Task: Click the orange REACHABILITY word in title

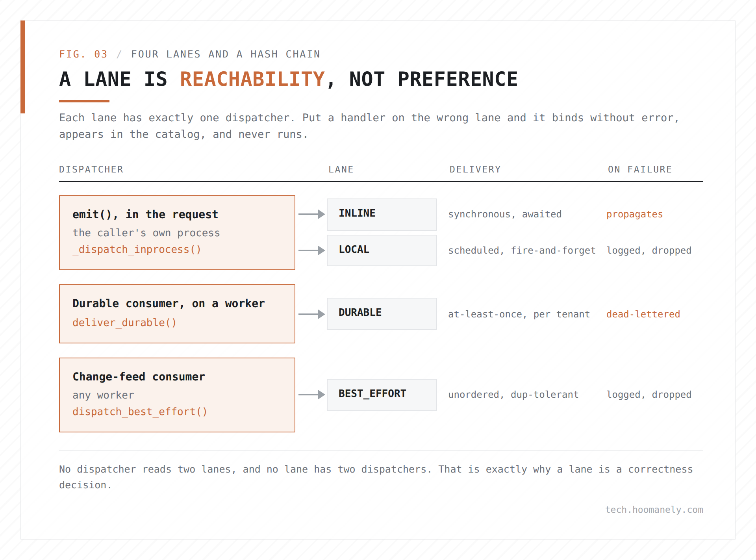Action: point(252,79)
